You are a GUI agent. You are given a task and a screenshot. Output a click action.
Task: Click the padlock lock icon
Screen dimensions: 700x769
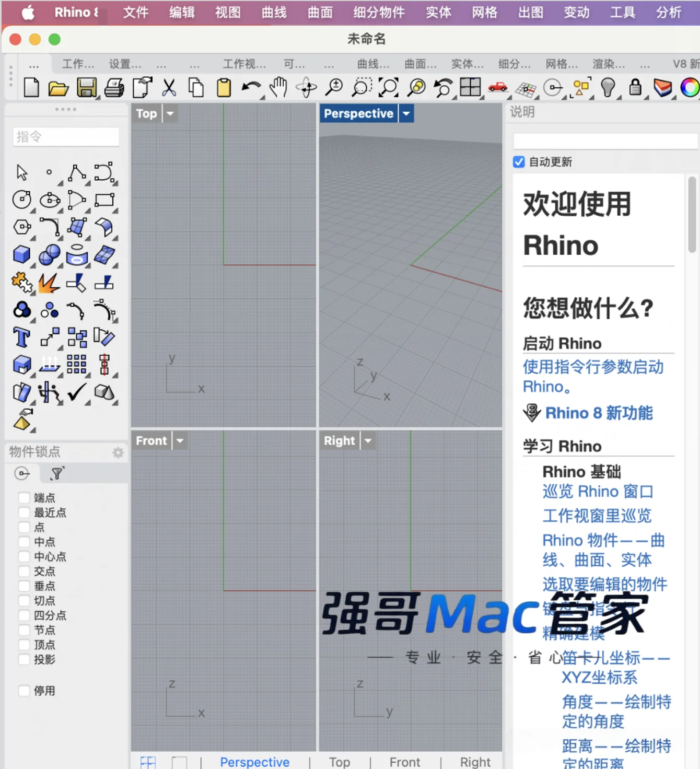[x=635, y=87]
